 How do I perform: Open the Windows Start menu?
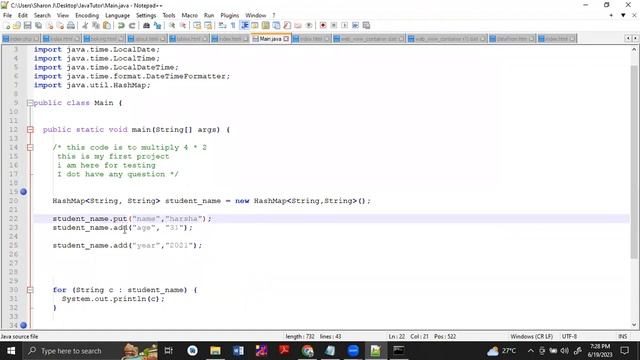coord(11,351)
